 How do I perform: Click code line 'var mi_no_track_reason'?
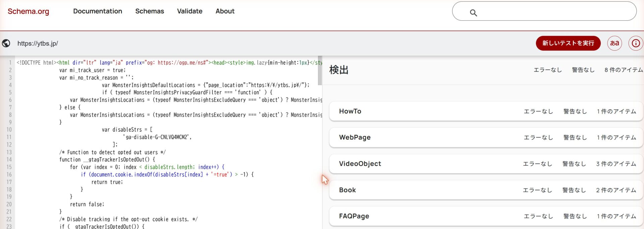(97, 78)
